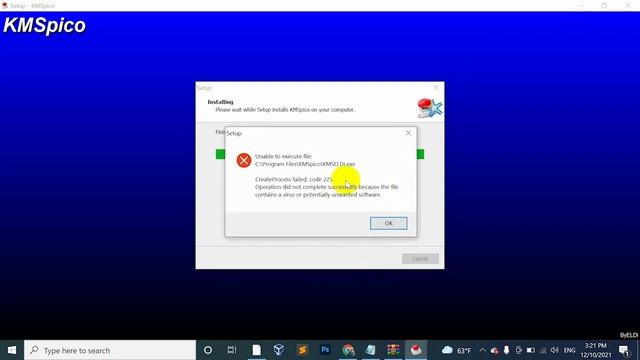The width and height of the screenshot is (640, 360).
Task: Open Photoshop from the taskbar
Action: click(x=325, y=350)
